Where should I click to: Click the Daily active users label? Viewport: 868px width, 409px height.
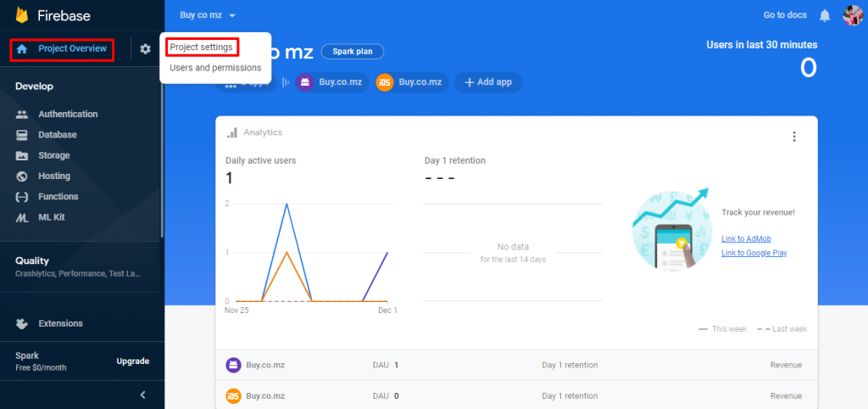(x=261, y=160)
